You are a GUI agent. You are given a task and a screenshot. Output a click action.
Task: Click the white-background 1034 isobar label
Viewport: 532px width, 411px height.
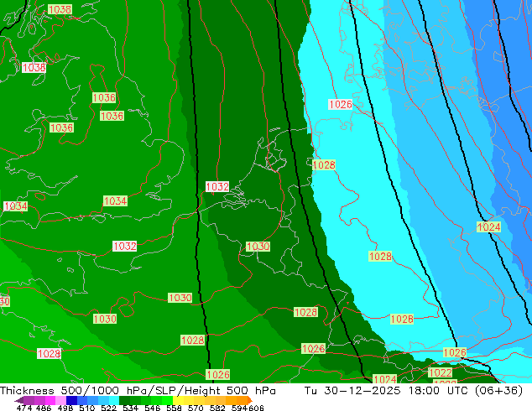[15, 205]
